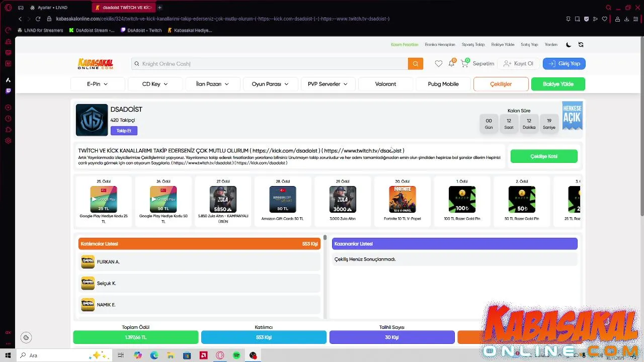Open the Satış Yap link
644x362 pixels.
[x=529, y=45]
